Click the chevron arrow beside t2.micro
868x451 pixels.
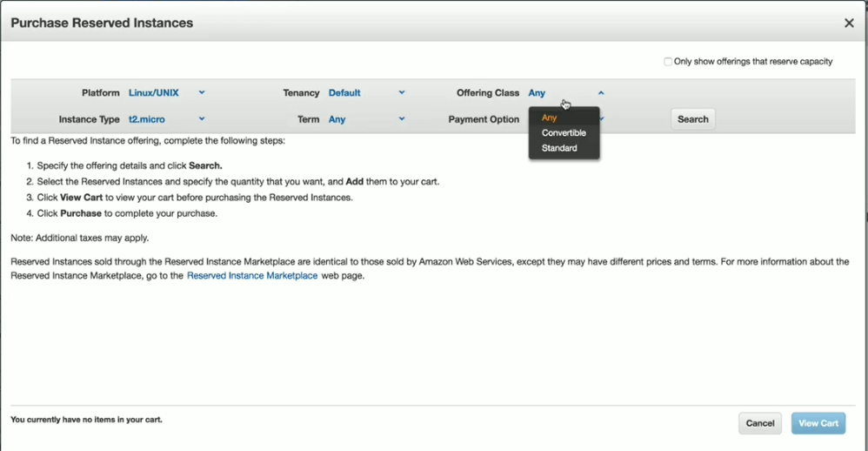(202, 118)
